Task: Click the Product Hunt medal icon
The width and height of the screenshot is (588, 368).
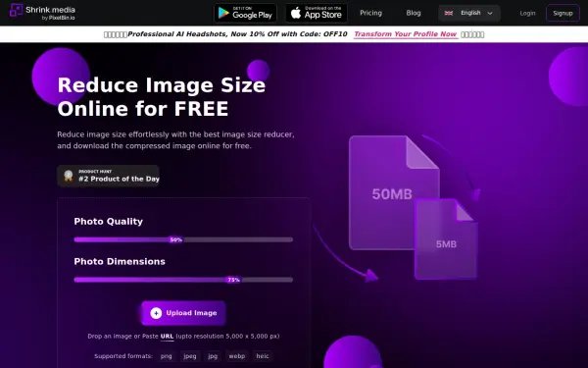Action: [69, 176]
